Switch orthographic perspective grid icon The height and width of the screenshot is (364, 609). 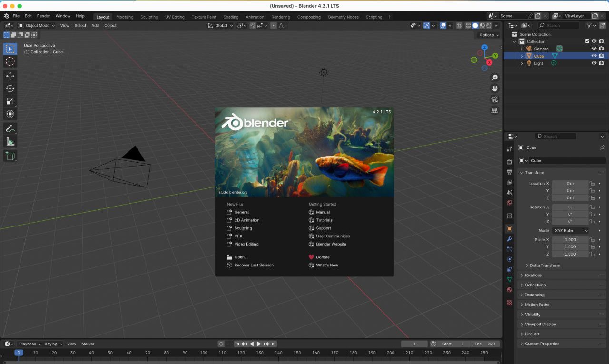click(495, 110)
